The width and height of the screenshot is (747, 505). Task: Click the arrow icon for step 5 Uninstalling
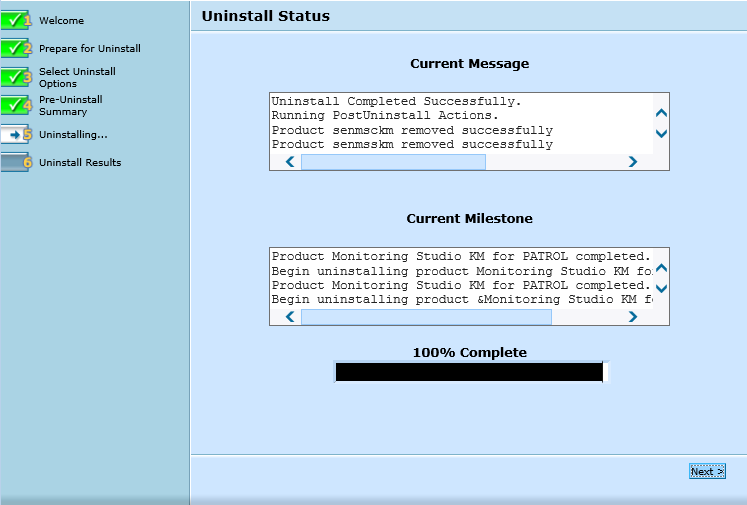pos(15,134)
